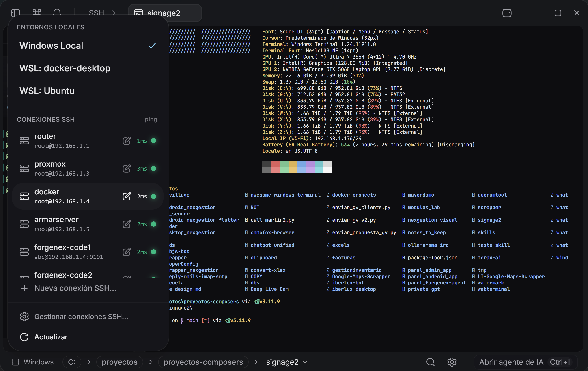
Task: Click the proyectos-composers breadcrumb
Action: tap(203, 362)
